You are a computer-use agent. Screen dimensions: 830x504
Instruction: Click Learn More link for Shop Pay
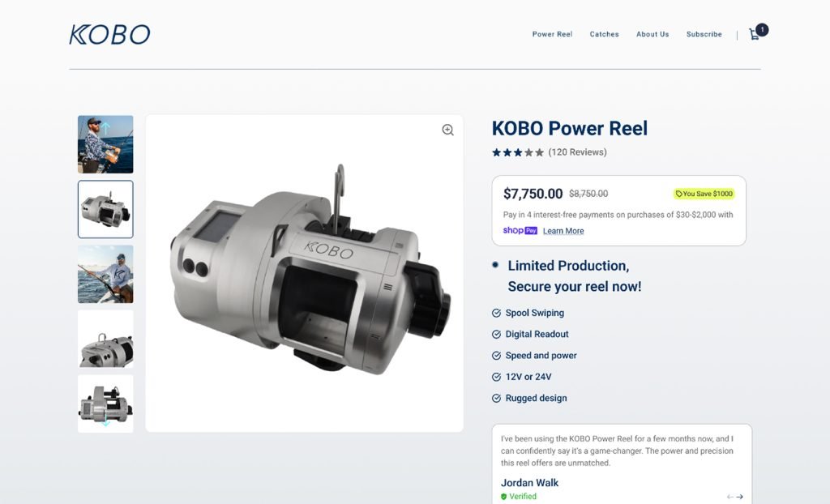(x=563, y=231)
